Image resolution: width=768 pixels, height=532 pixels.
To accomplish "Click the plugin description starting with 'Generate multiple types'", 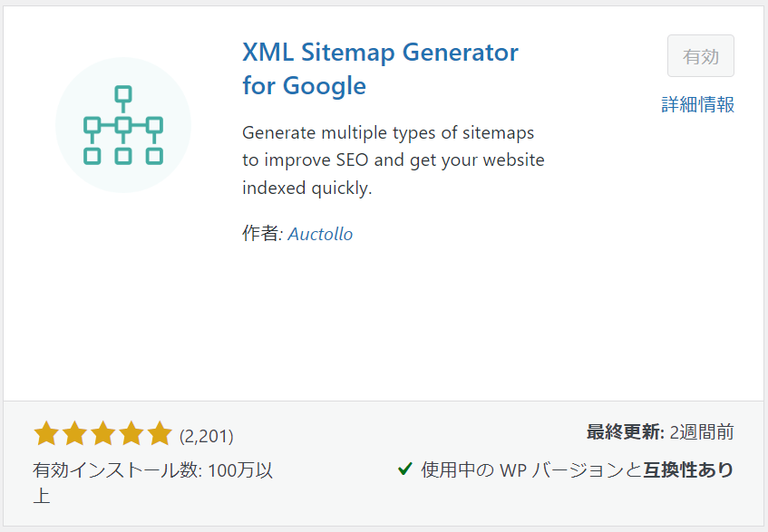I will coord(394,160).
